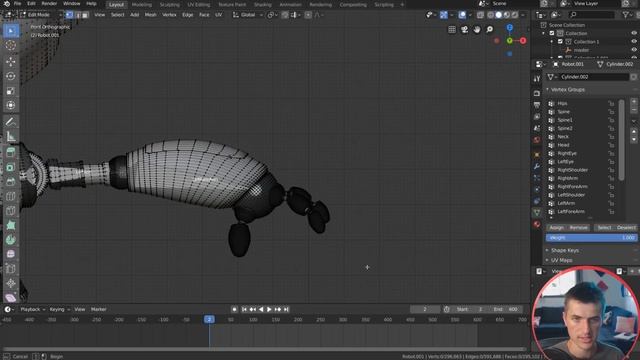Switch to wireframe viewport shading
Screen dimensions: 640x360
[x=491, y=15]
